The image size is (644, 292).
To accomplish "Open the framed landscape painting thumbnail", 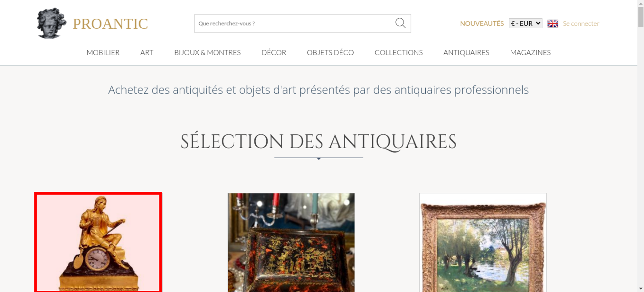I will click(483, 242).
